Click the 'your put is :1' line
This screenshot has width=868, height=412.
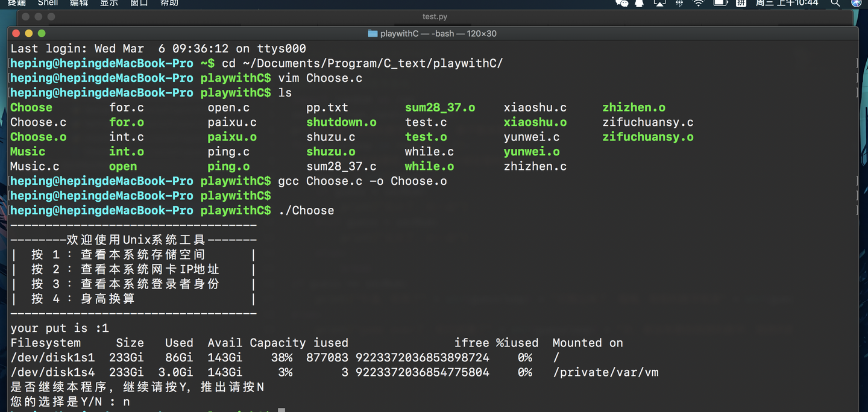click(x=60, y=329)
